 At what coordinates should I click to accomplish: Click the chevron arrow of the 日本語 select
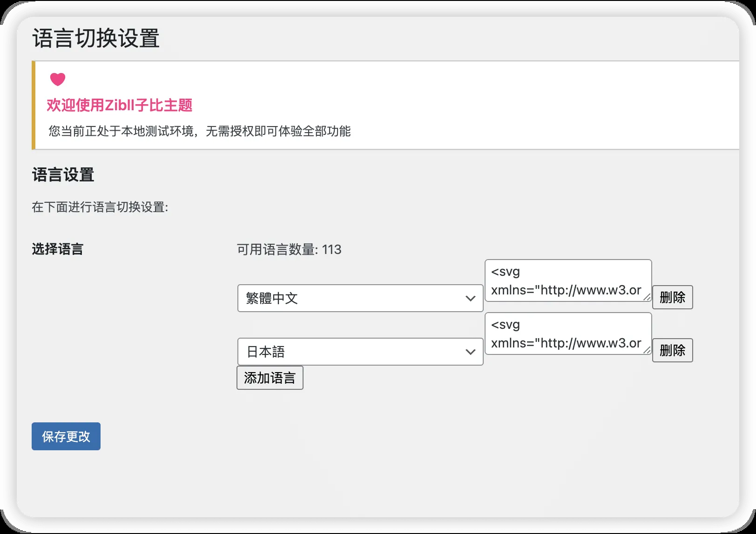point(470,352)
